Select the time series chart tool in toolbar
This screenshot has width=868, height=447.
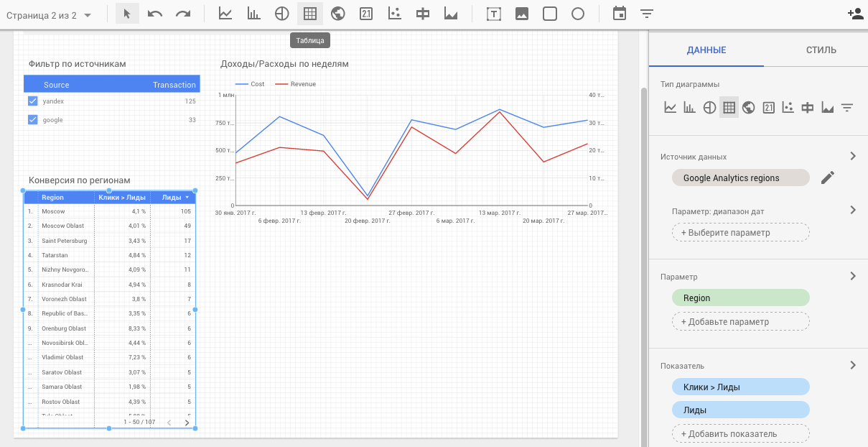pos(225,14)
